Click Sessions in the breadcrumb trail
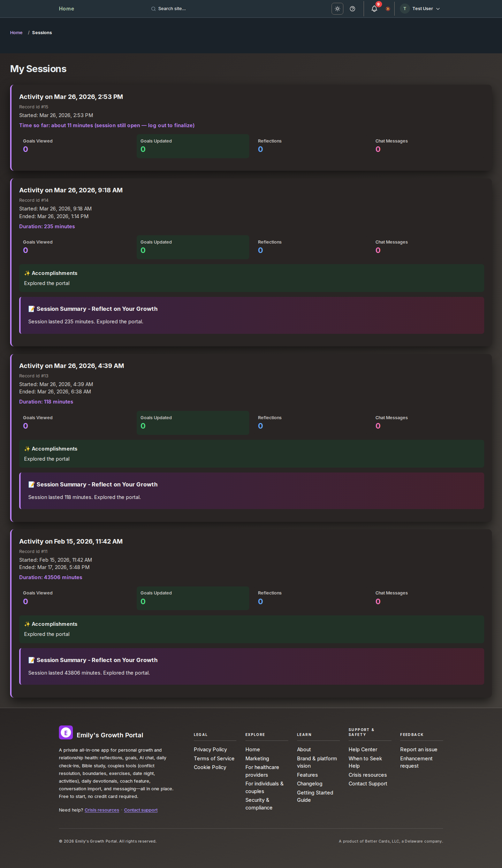Viewport: 502px width, 868px height. coord(42,32)
